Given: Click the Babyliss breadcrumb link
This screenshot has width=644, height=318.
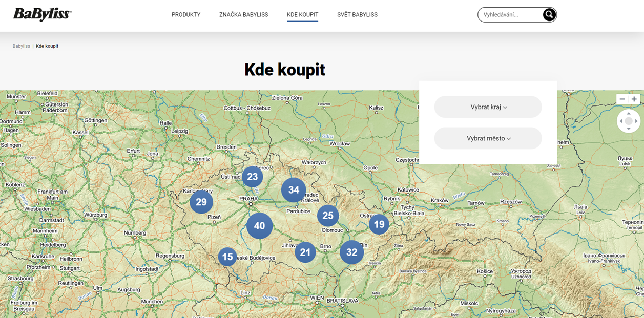Looking at the screenshot, I should click(22, 46).
